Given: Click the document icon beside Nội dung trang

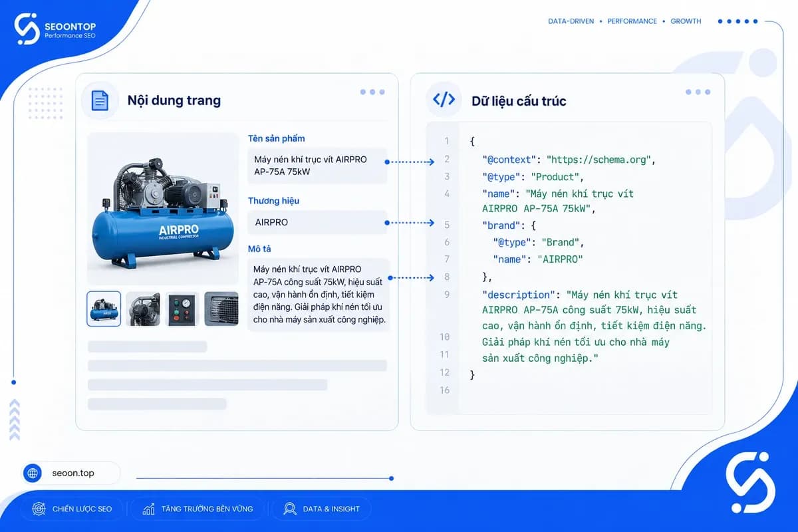Looking at the screenshot, I should pyautogui.click(x=100, y=101).
